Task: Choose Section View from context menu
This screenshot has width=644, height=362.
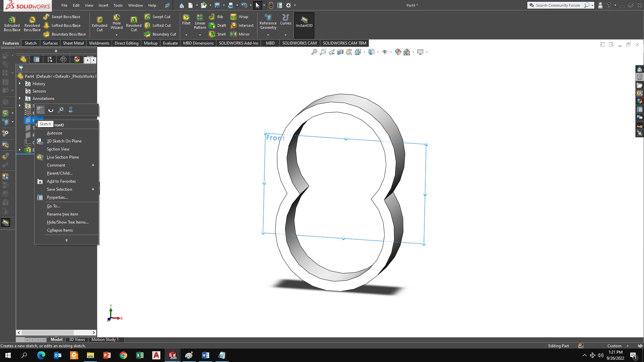Action: pyautogui.click(x=58, y=149)
